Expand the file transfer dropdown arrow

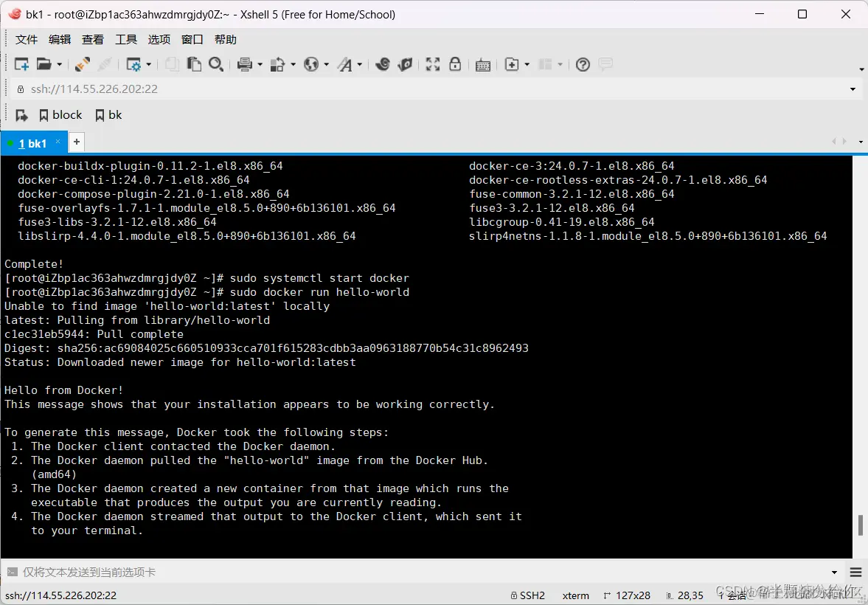(x=293, y=65)
